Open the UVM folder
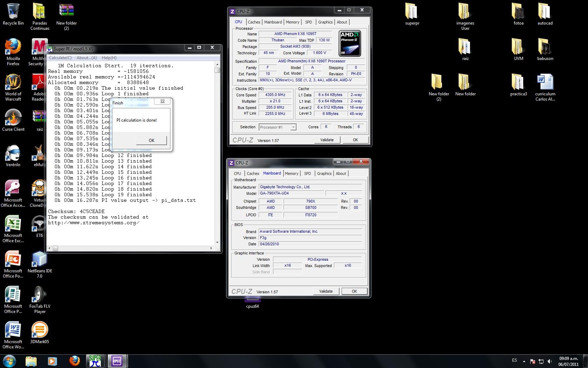Image resolution: width=588 pixels, height=368 pixels. pyautogui.click(x=518, y=49)
